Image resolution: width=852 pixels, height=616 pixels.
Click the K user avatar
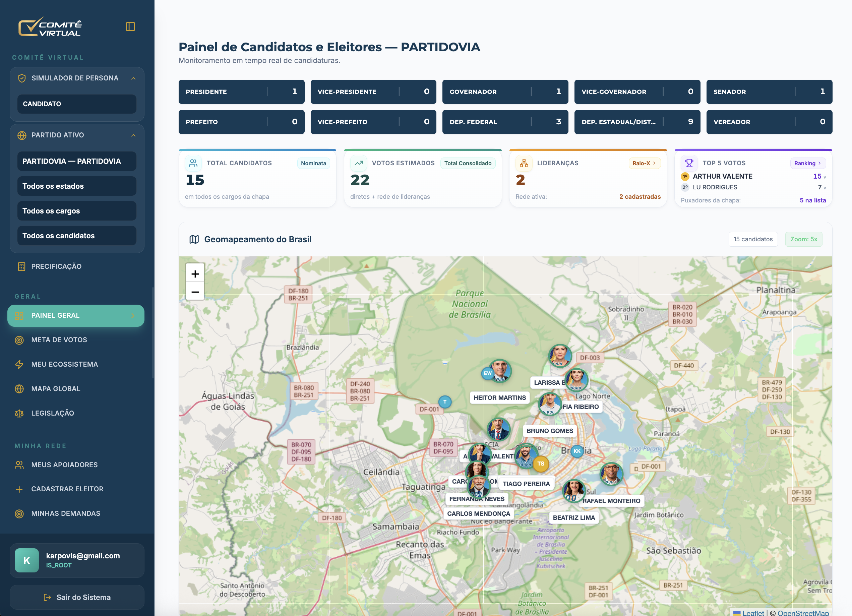(27, 560)
